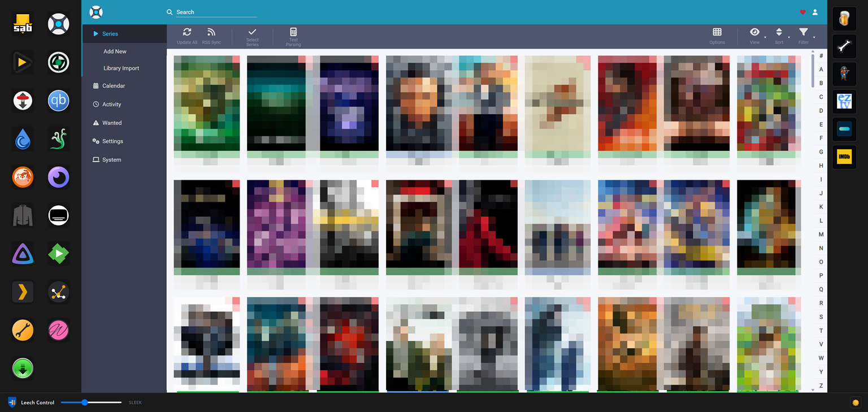Open the orange round fox-style icon
The width and height of the screenshot is (868, 412).
pos(23,177)
